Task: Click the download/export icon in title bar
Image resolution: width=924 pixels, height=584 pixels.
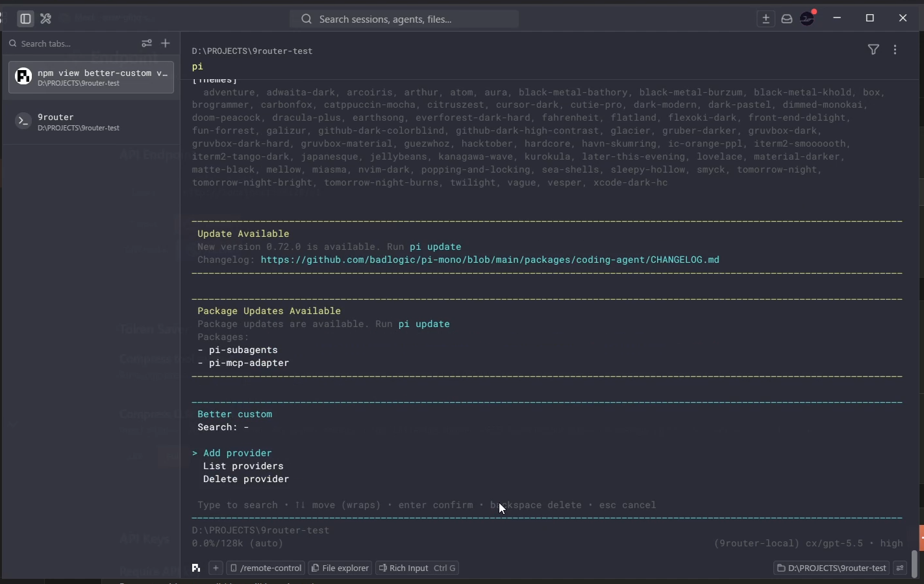Action: 766,19
